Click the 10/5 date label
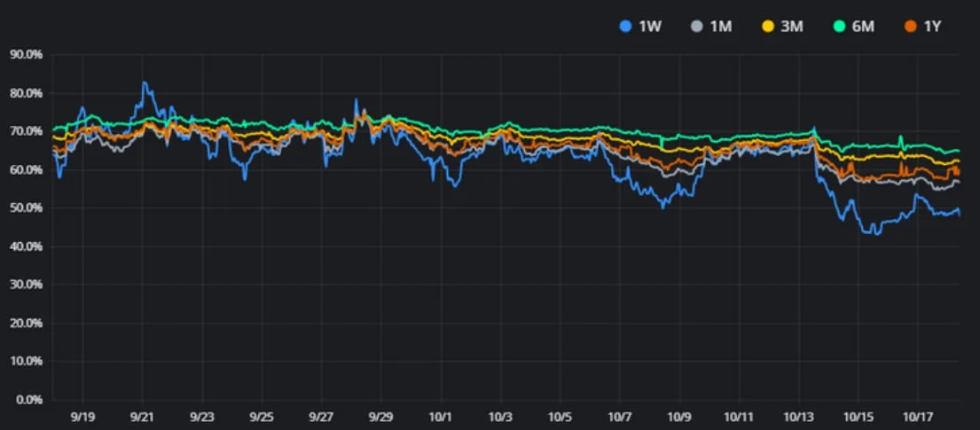The image size is (980, 430). pyautogui.click(x=560, y=416)
